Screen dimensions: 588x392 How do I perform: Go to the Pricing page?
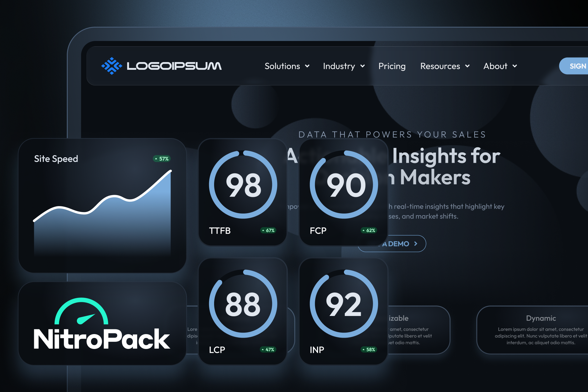pos(392,66)
